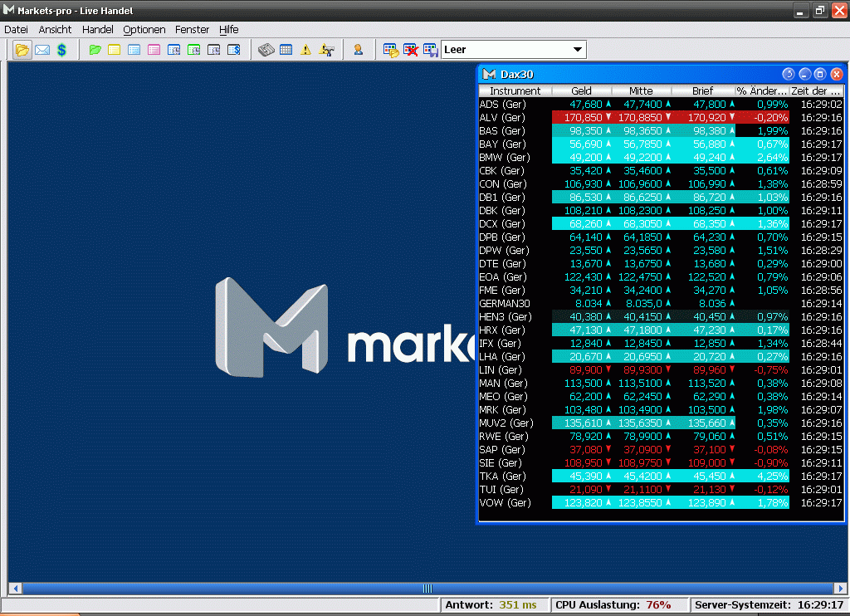The image size is (850, 616).
Task: Open the Optionen menu
Action: pos(144,29)
